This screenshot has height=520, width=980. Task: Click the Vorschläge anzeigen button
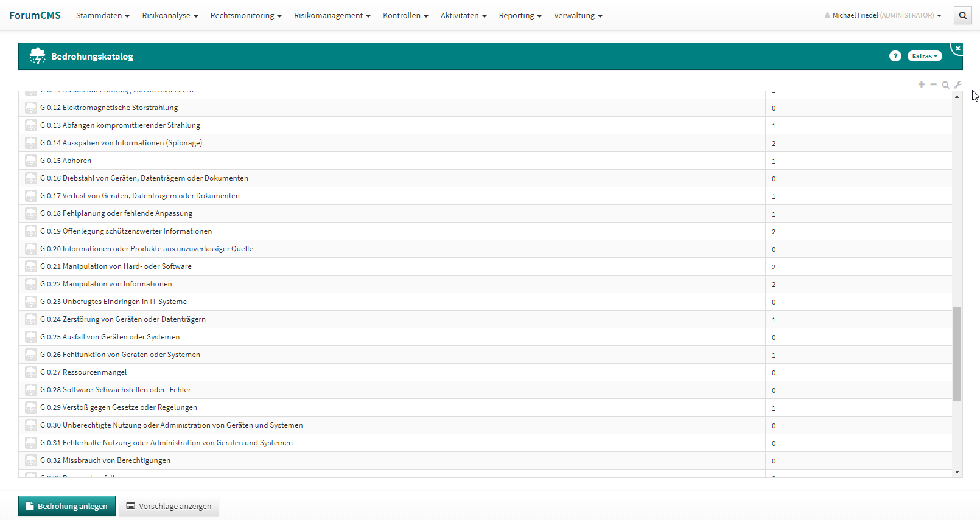(x=169, y=506)
